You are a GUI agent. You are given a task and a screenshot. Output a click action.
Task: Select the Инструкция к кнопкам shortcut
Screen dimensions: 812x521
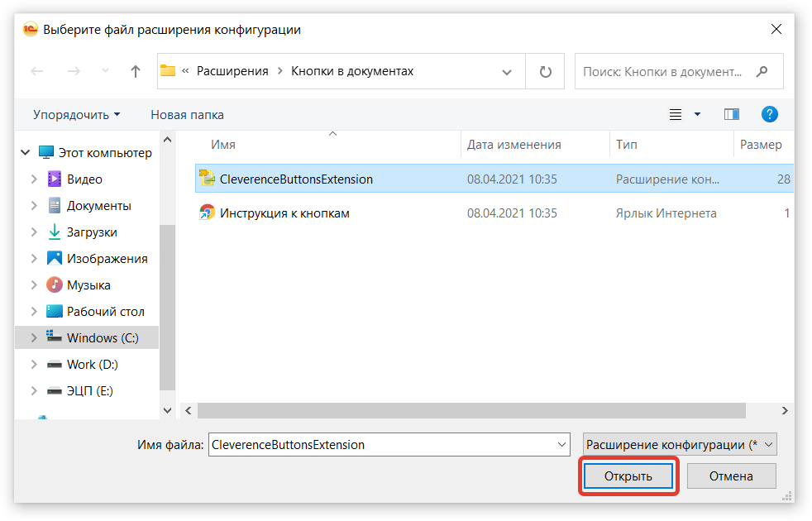click(284, 213)
